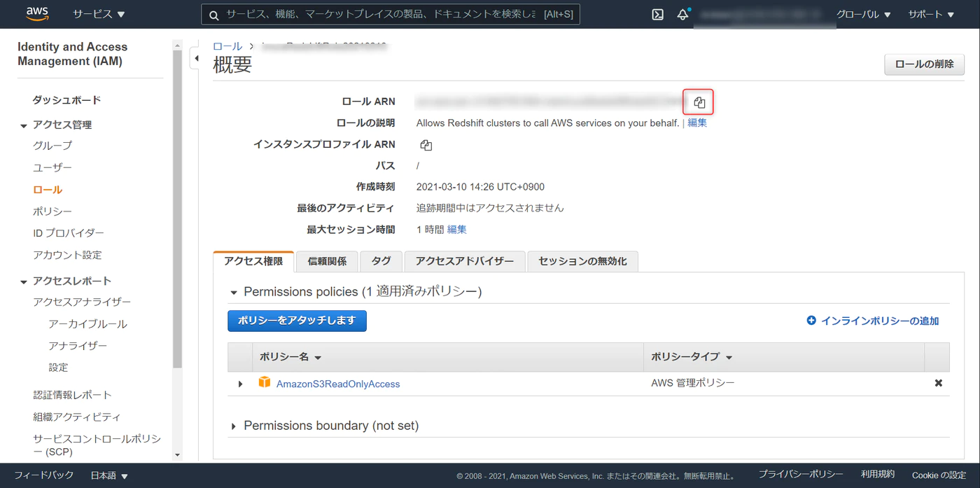Switch to the タグ tab
Screen dimensions: 980x488
point(381,261)
